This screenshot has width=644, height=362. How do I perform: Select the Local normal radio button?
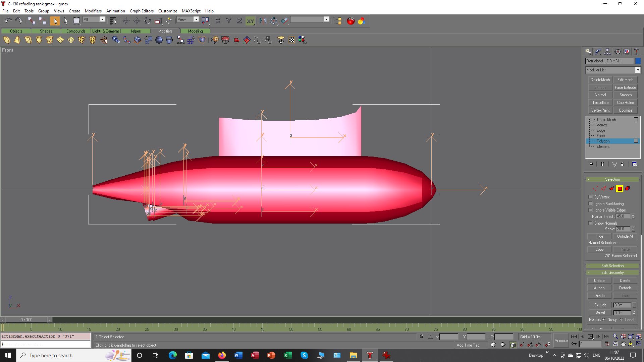622,320
